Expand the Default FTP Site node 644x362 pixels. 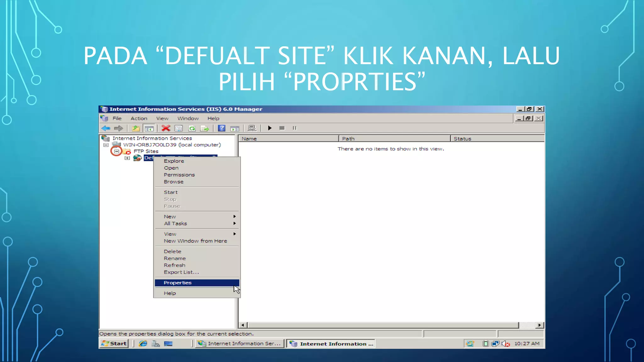(127, 158)
